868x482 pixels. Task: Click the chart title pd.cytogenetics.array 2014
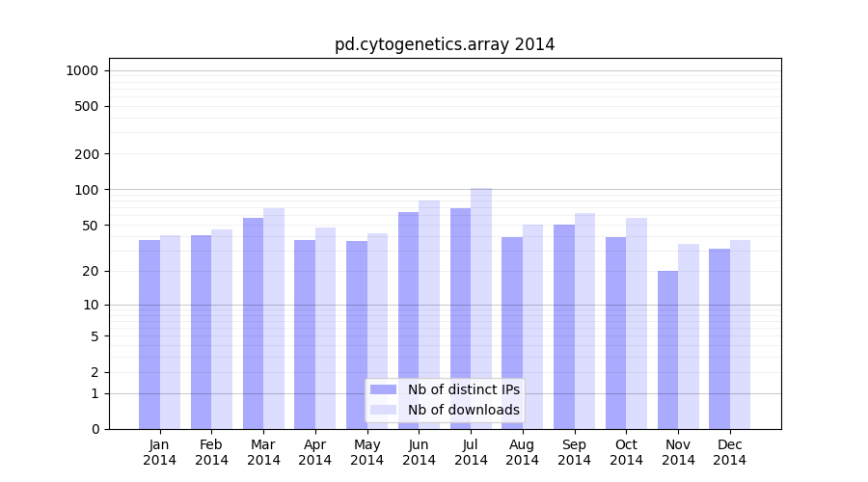[x=445, y=44]
